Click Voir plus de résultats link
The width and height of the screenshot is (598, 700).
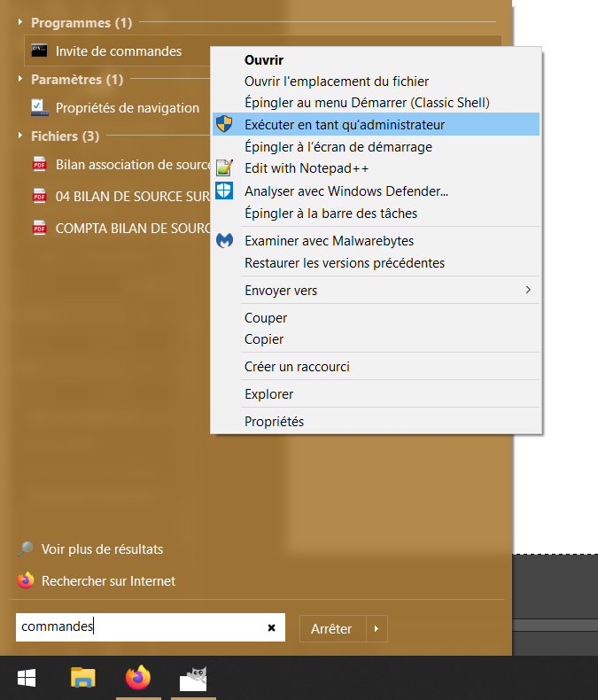click(x=102, y=549)
